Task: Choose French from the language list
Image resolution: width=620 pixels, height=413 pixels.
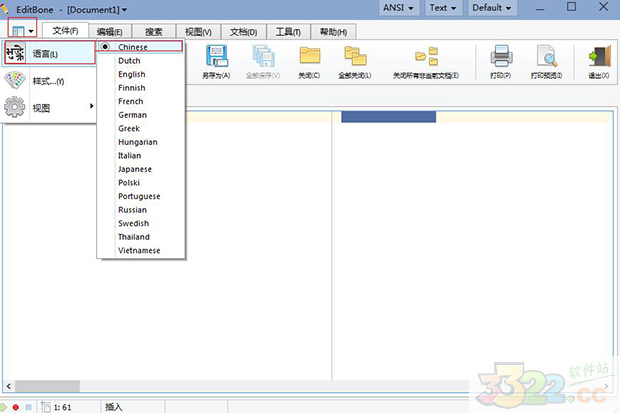Action: click(x=141, y=101)
